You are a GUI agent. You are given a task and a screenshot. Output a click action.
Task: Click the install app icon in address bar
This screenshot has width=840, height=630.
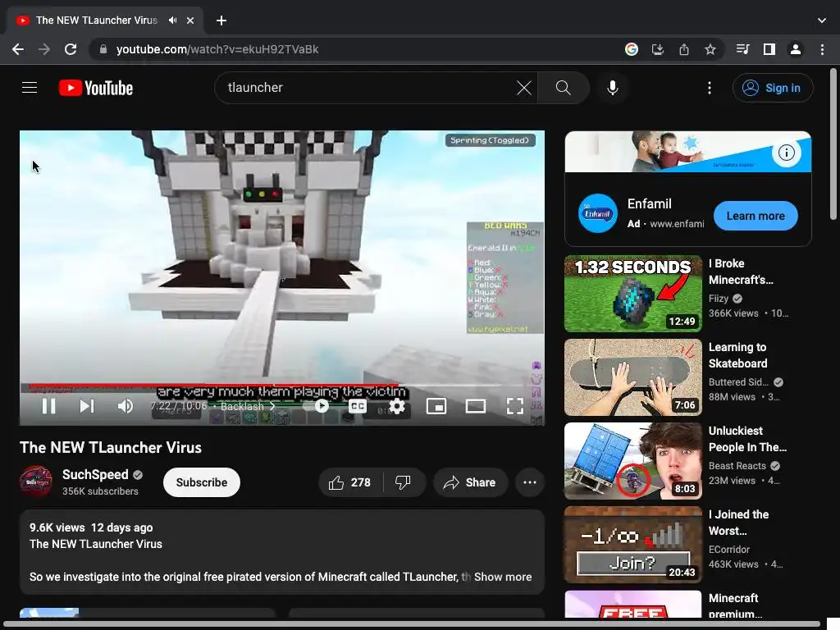click(657, 49)
